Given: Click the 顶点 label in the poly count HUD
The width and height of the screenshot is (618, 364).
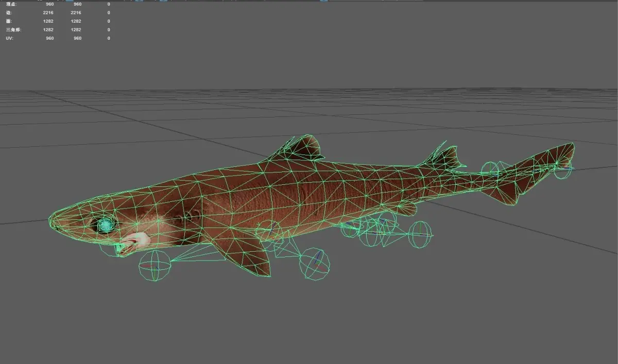Looking at the screenshot, I should [10, 4].
